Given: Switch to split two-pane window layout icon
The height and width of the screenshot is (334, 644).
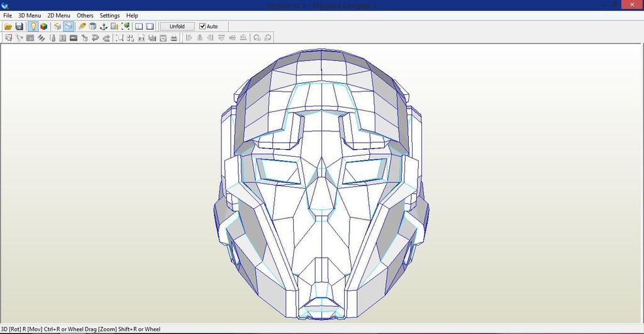Looking at the screenshot, I should [139, 26].
